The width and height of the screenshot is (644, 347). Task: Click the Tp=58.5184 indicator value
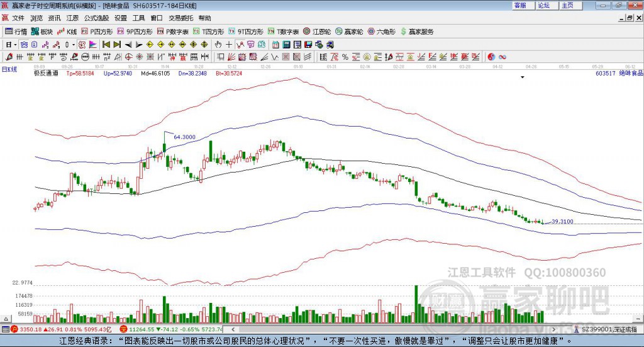pyautogui.click(x=80, y=73)
